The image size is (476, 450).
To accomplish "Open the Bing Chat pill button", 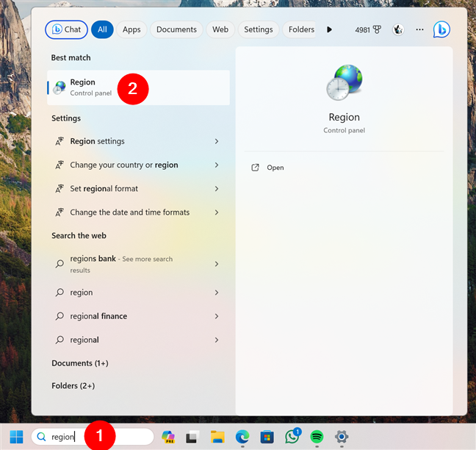I will click(x=67, y=29).
